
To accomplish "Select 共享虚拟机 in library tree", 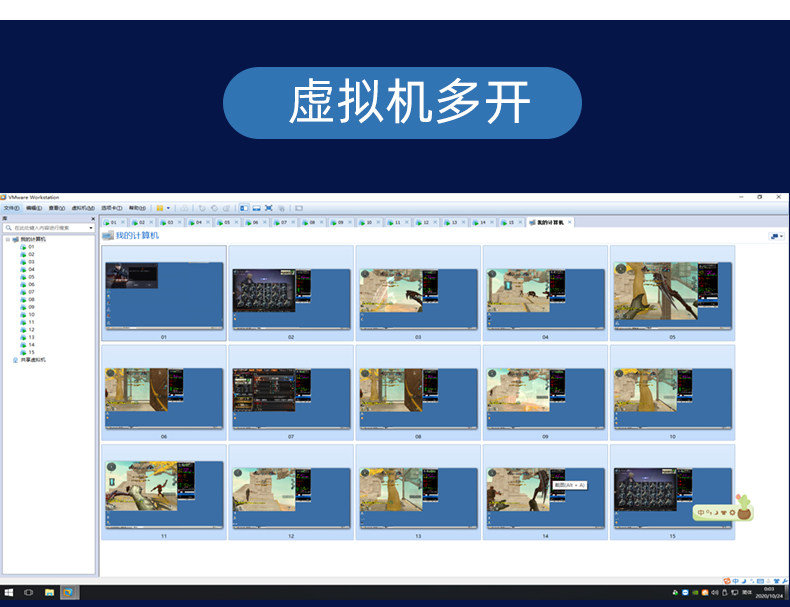I will [29, 360].
